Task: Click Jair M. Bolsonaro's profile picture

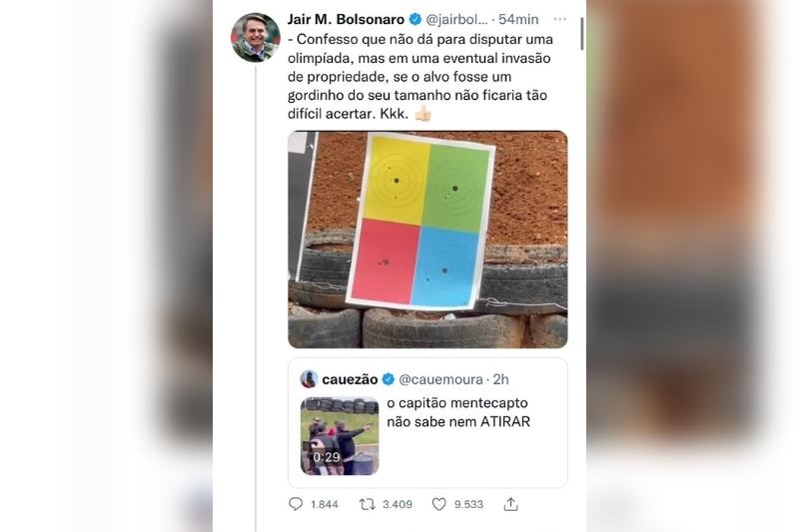Action: 256,38
